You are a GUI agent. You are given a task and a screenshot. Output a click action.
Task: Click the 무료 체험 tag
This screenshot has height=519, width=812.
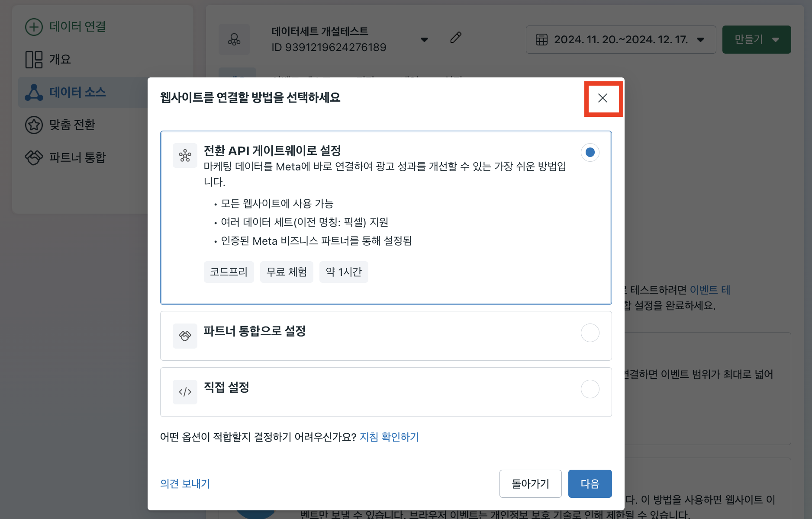(287, 272)
